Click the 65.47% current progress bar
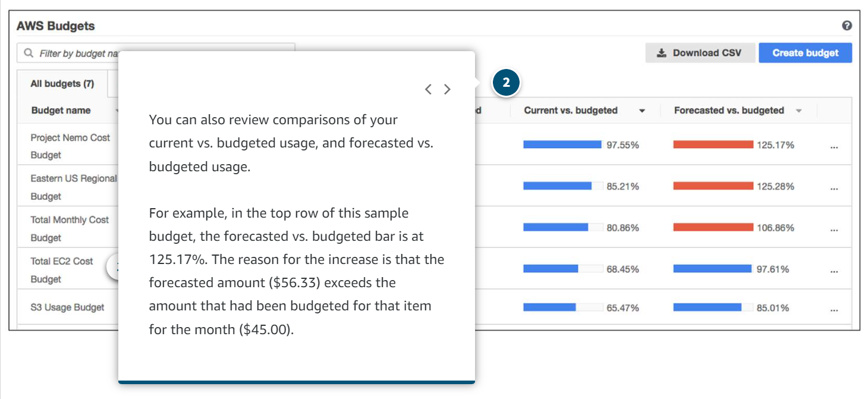The width and height of the screenshot is (868, 399). coord(563,307)
